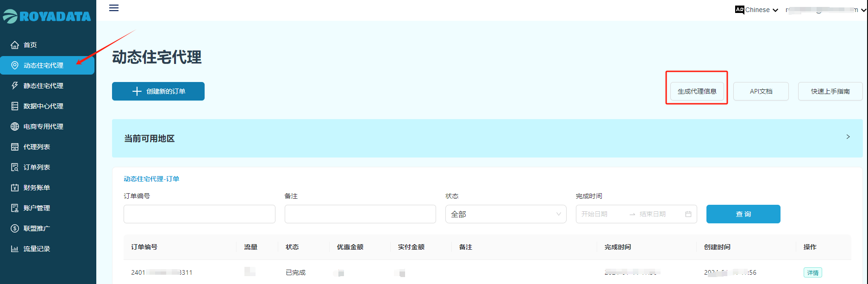Open 动态住宅代理 menu item
The height and width of the screenshot is (284, 868).
click(47, 65)
